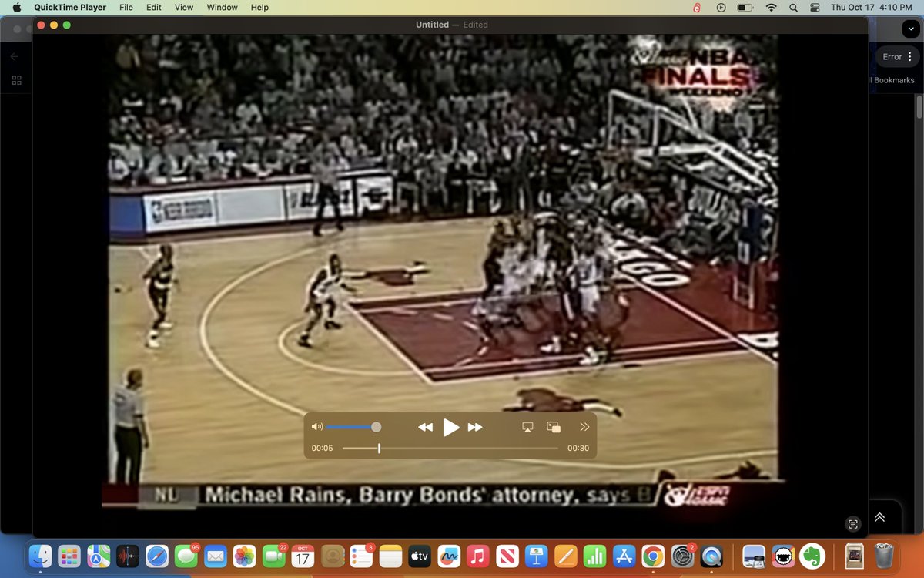The height and width of the screenshot is (578, 924).
Task: Open Messages from the Dock
Action: tap(186, 555)
